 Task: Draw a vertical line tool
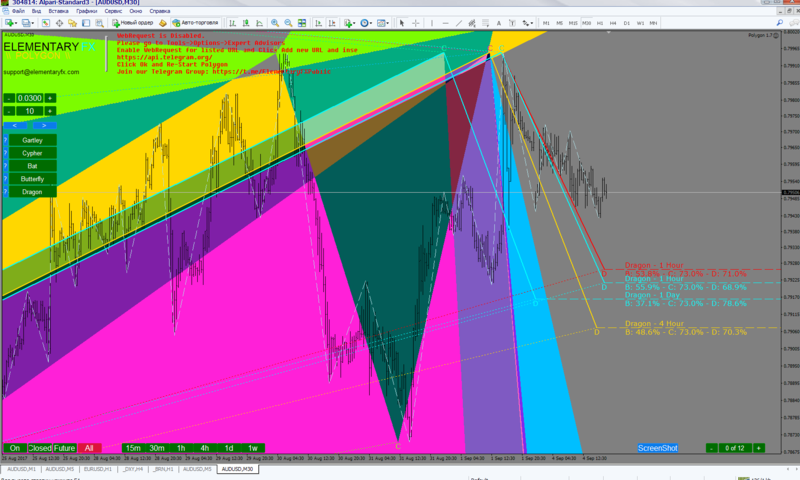coord(432,23)
